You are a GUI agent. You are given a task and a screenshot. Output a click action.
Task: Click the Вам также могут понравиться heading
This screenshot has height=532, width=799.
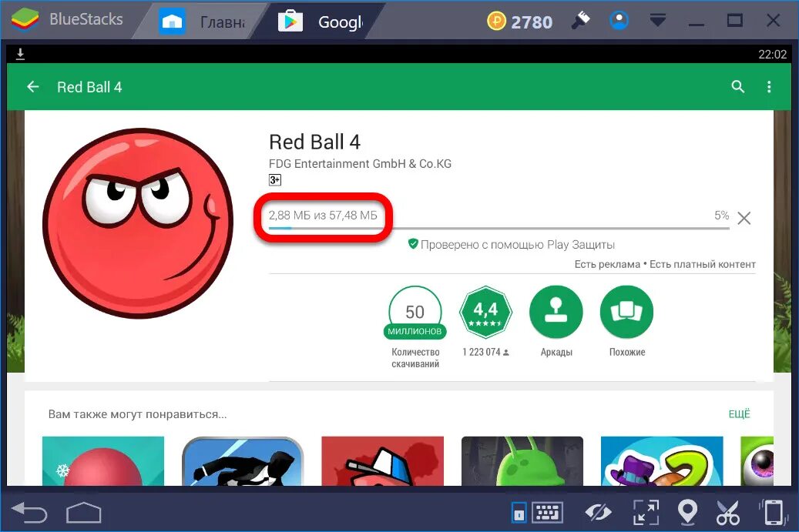coord(138,414)
